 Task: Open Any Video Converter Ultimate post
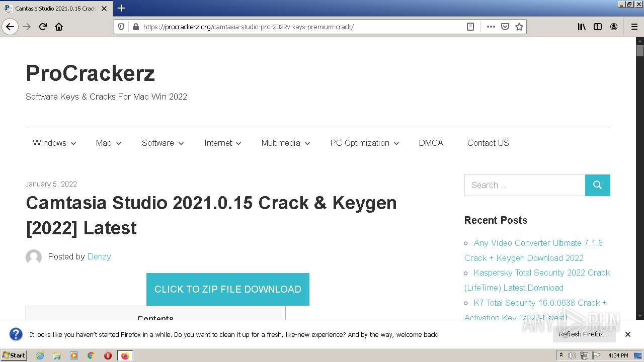[x=533, y=250]
